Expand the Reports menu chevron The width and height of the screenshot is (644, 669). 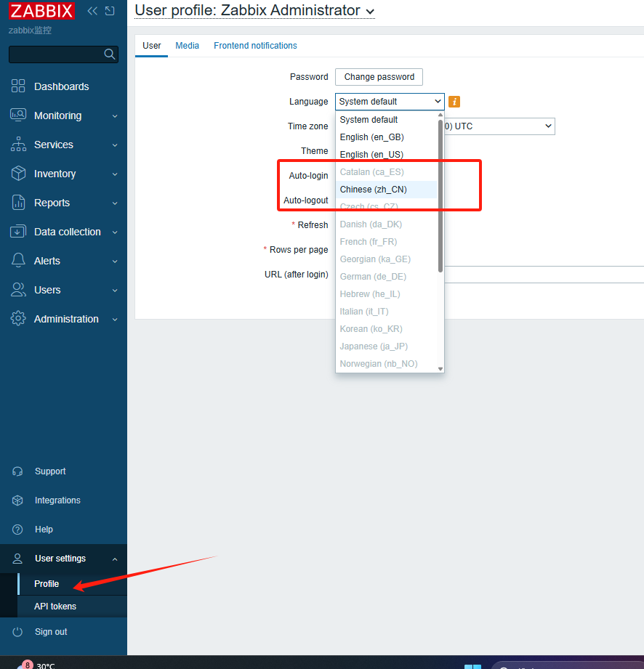115,203
